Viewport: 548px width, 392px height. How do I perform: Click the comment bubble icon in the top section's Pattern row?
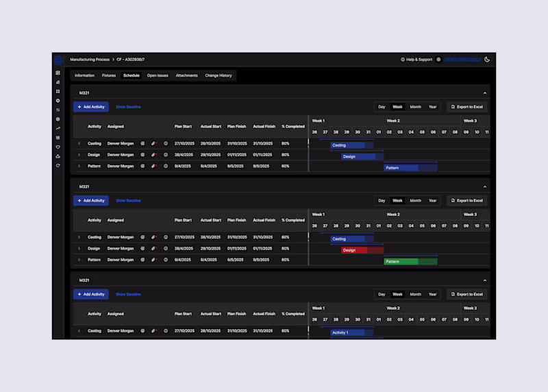(166, 166)
